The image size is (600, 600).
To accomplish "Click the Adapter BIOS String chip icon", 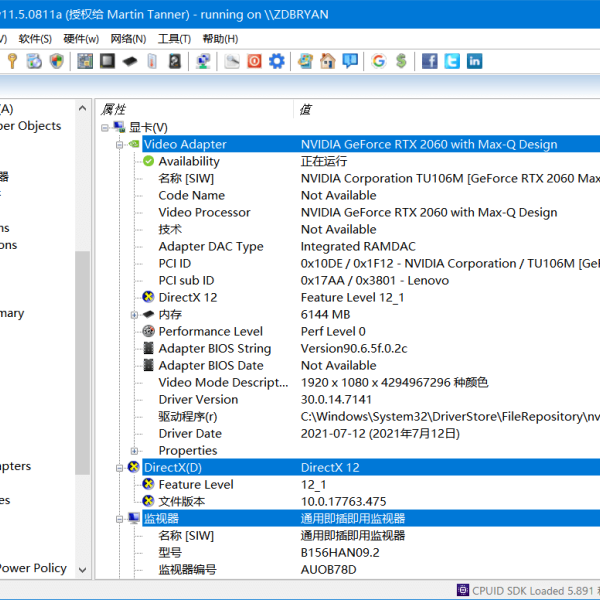I will [x=148, y=348].
